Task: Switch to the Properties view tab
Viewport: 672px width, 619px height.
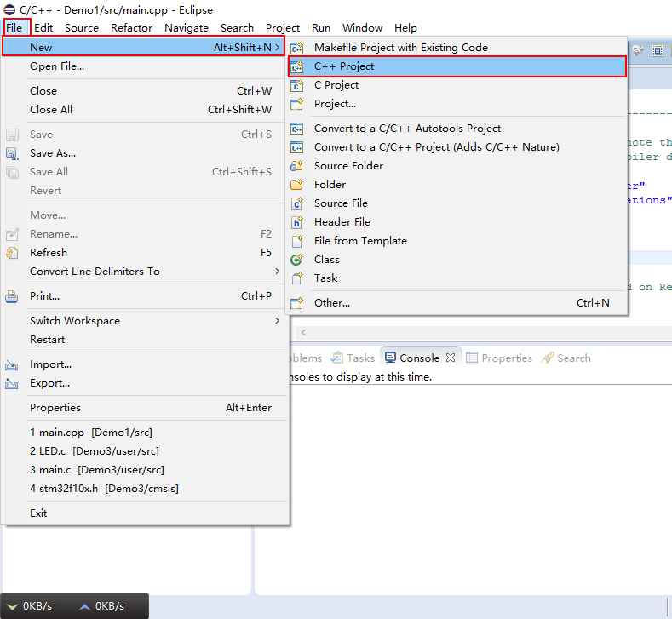Action: (499, 358)
